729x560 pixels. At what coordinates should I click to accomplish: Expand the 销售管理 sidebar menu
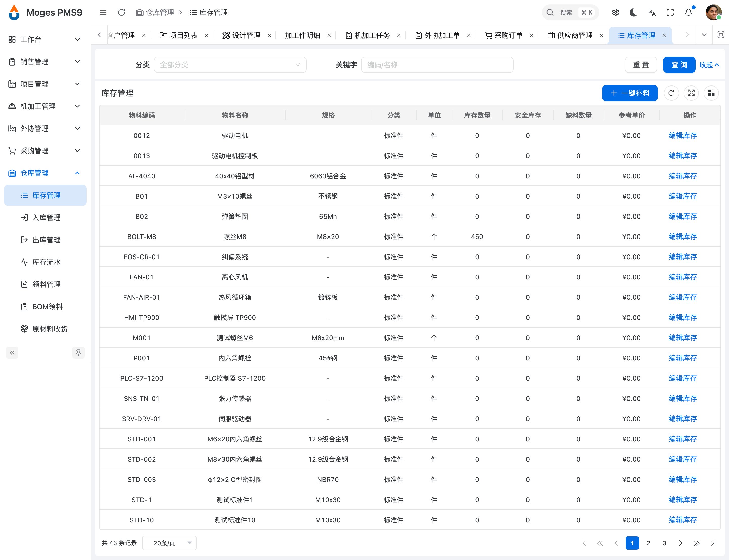(45, 62)
